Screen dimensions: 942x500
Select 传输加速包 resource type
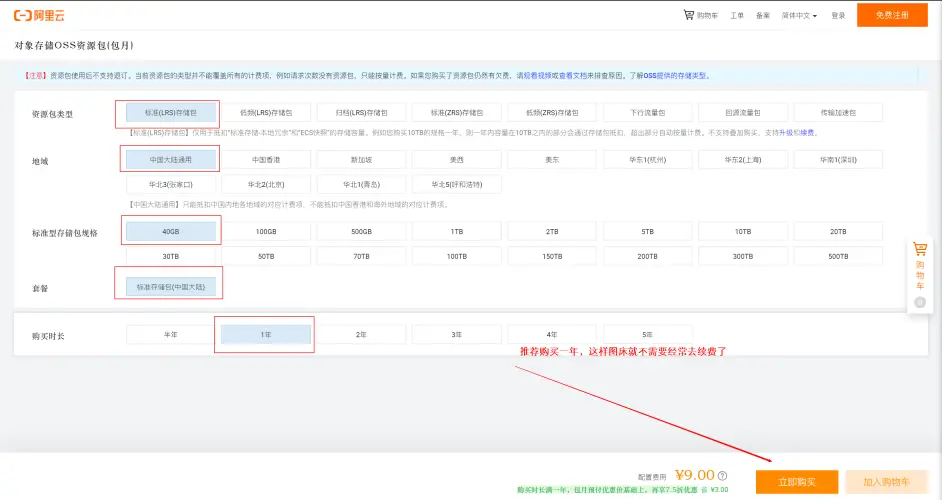[838, 112]
